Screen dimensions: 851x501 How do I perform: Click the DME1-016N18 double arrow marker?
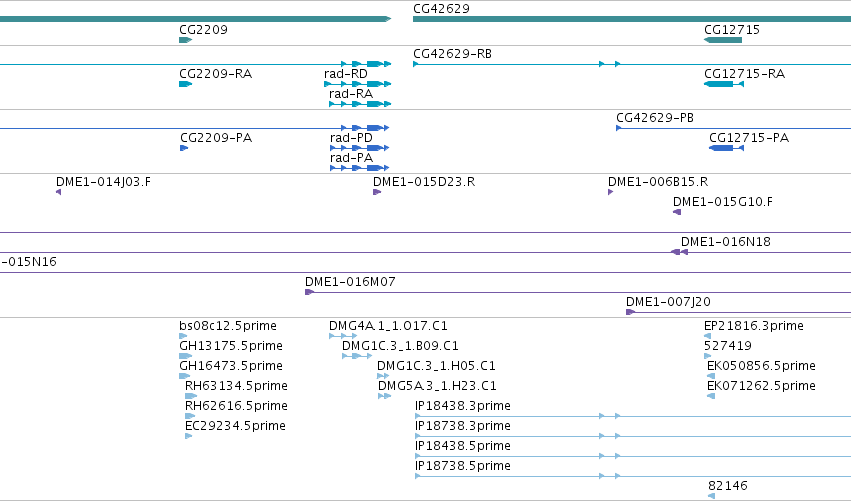click(679, 252)
